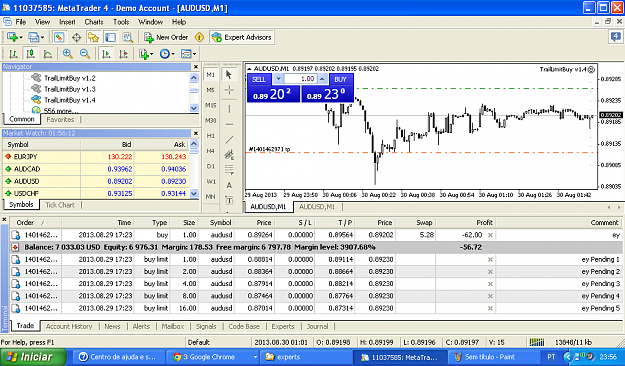This screenshot has width=625, height=366.
Task: Toggle the Market Watch window icon
Action: coord(59,37)
